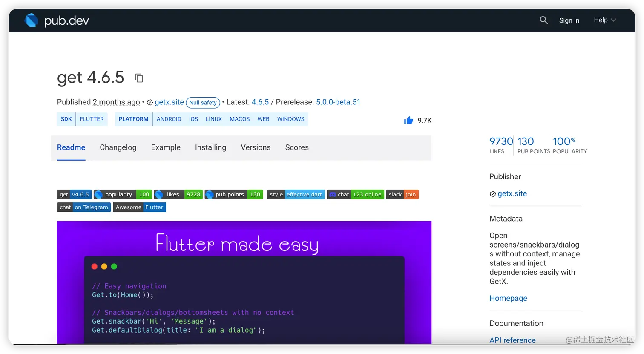Viewport: 644px width, 354px height.
Task: Click the pub.dev Dart logo
Action: [x=32, y=20]
